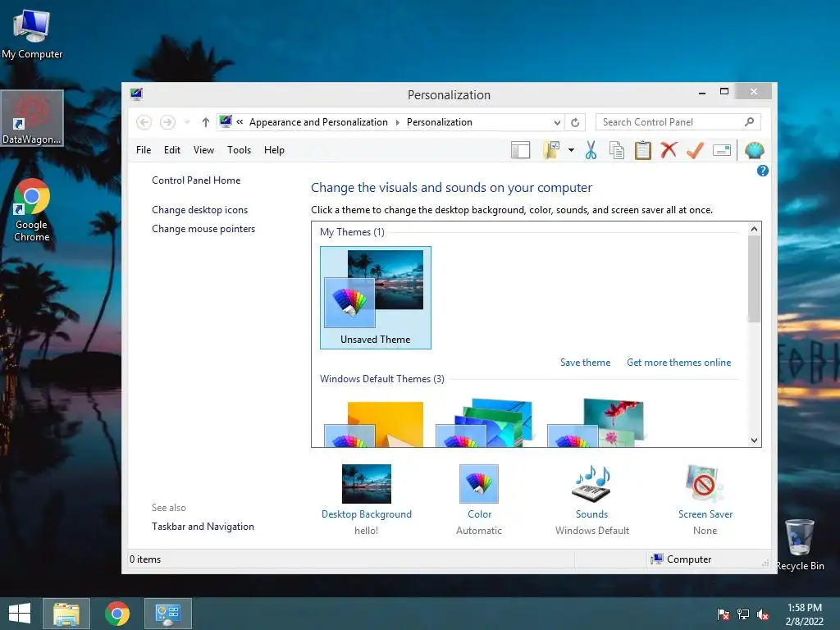Click the Paste clipboard icon in toolbar
The width and height of the screenshot is (840, 630).
(x=643, y=151)
